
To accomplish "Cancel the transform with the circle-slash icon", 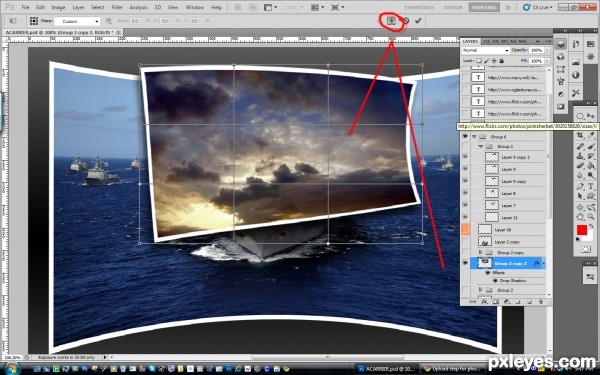I will [406, 21].
